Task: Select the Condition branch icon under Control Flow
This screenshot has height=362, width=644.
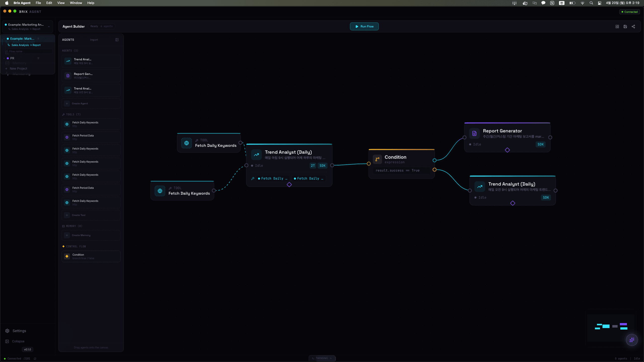Action: [x=67, y=256]
